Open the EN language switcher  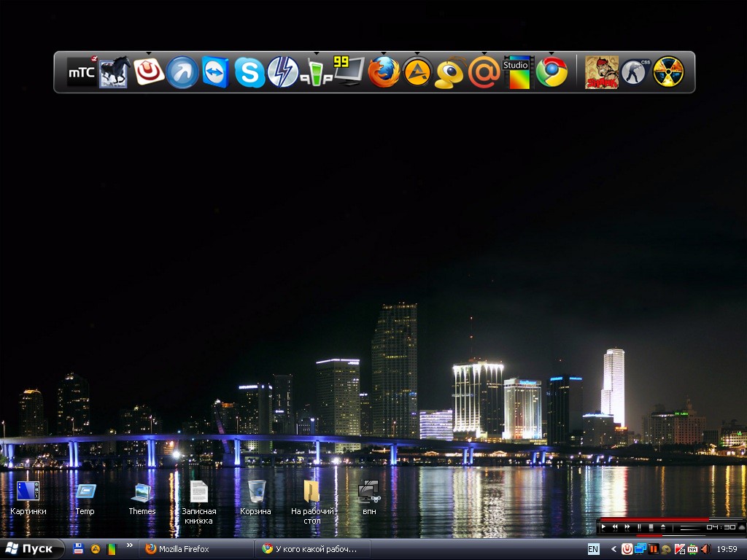point(593,549)
